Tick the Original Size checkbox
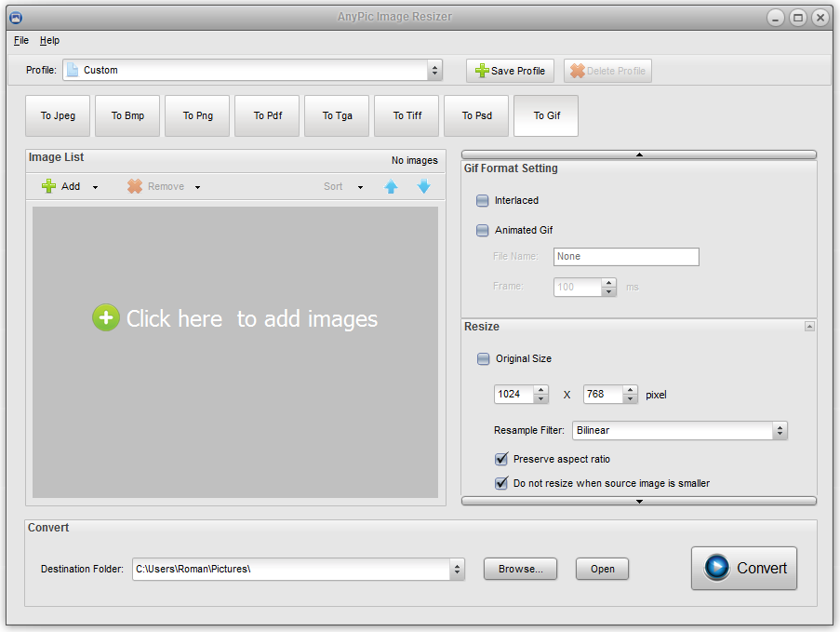The height and width of the screenshot is (632, 840). (483, 358)
